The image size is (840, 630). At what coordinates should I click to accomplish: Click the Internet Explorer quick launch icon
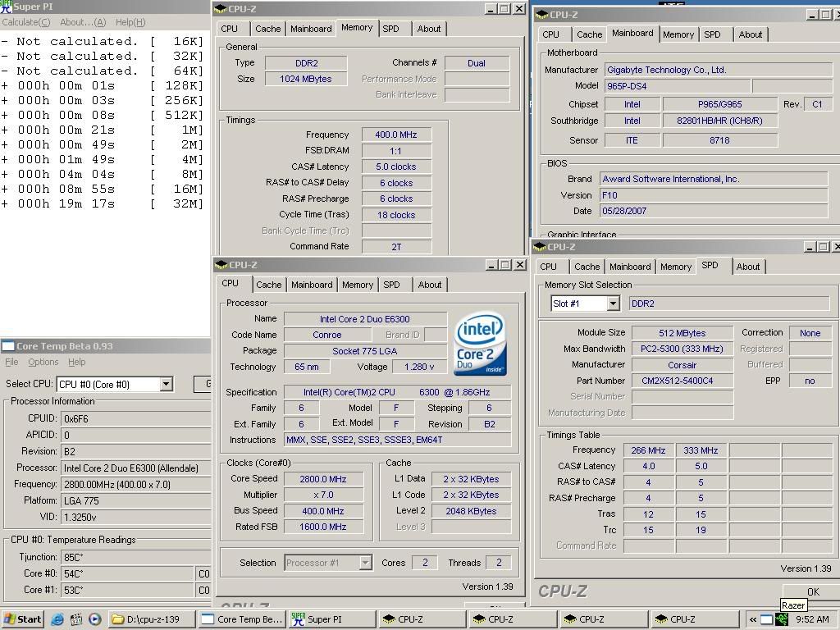pos(57,619)
